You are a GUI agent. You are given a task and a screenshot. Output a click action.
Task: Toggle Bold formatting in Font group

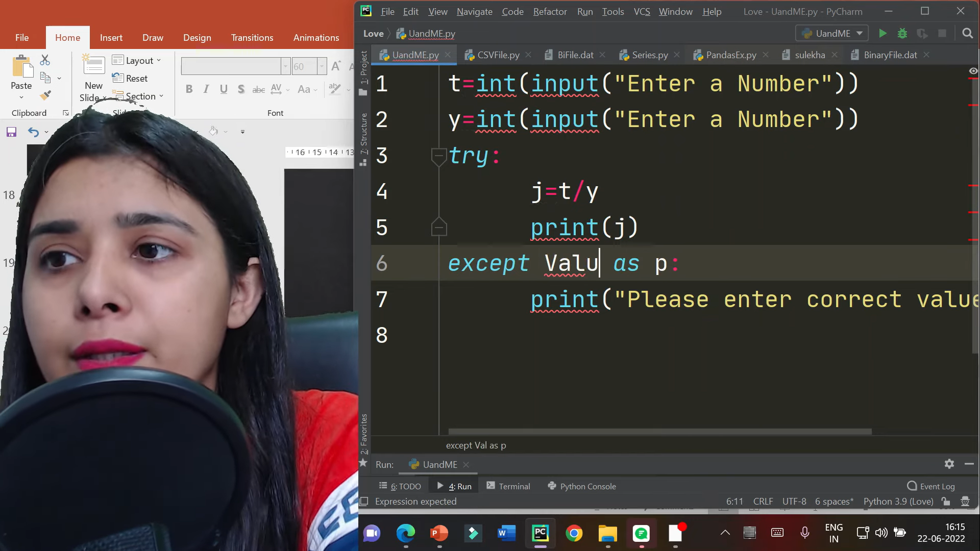click(189, 89)
